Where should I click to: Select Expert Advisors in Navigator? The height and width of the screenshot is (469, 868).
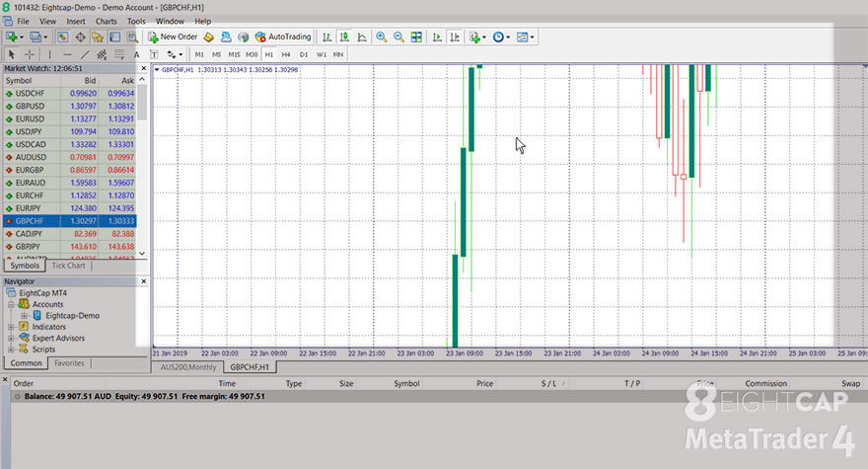point(58,338)
